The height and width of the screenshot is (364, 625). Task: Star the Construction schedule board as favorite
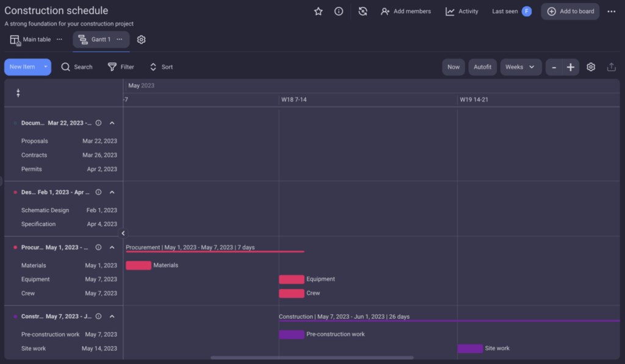coord(318,12)
